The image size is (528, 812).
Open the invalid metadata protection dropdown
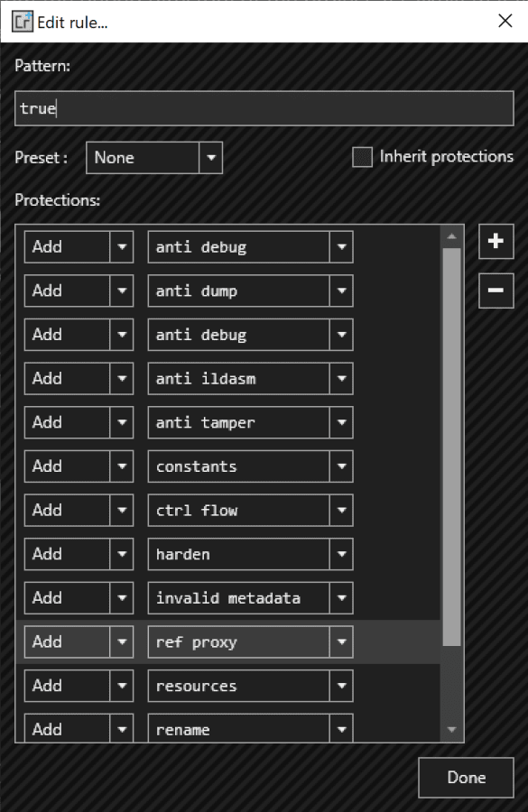341,597
